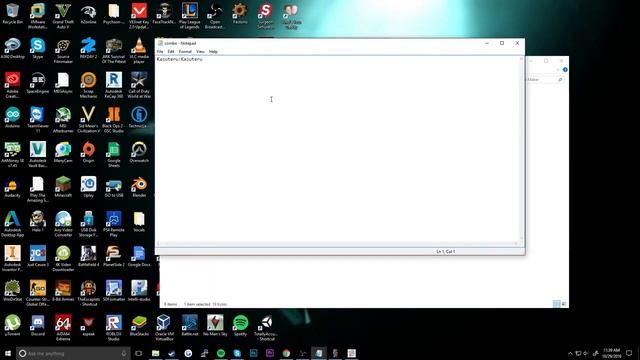Open the Recycle Bin desktop icon
Image resolution: width=640 pixels, height=360 pixels.
(x=12, y=15)
